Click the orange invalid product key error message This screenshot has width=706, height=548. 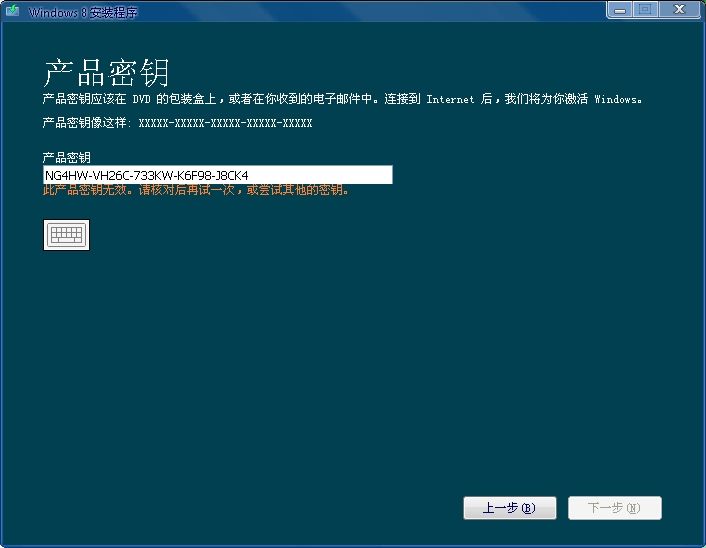coord(196,190)
